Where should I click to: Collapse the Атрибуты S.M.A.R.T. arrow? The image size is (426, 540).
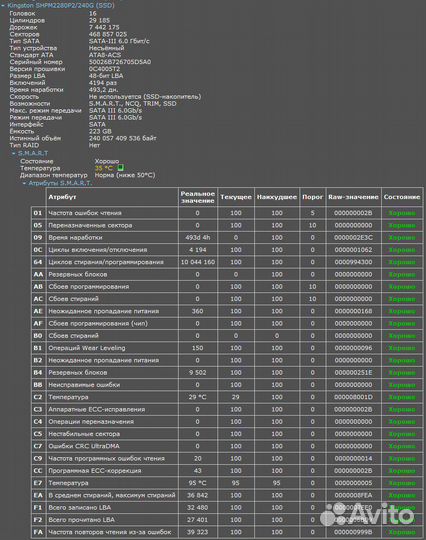click(x=24, y=183)
